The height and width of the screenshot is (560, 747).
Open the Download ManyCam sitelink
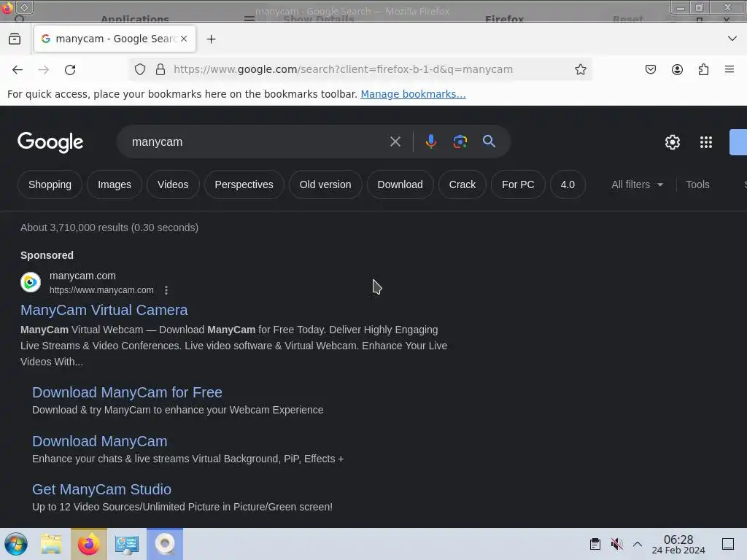[99, 441]
